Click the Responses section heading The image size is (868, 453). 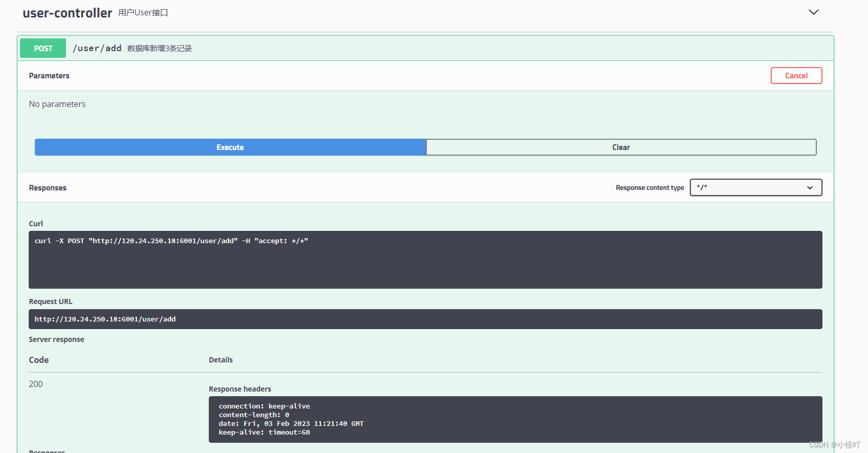pos(48,188)
